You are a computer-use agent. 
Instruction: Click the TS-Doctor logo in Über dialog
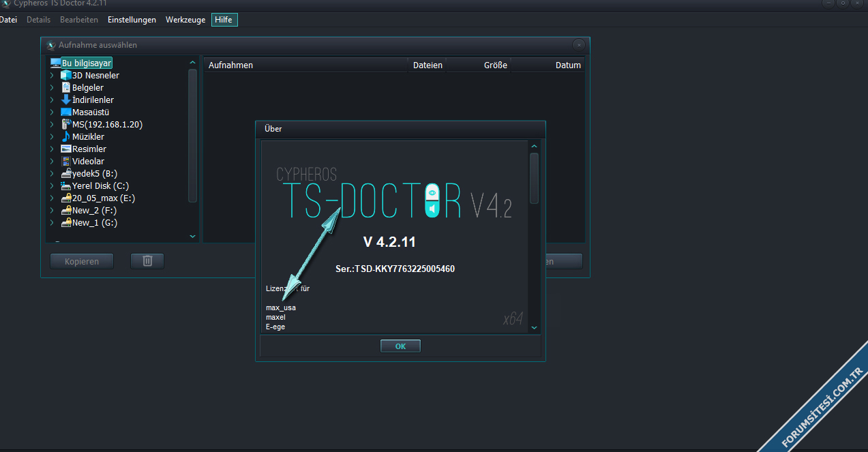(394, 194)
